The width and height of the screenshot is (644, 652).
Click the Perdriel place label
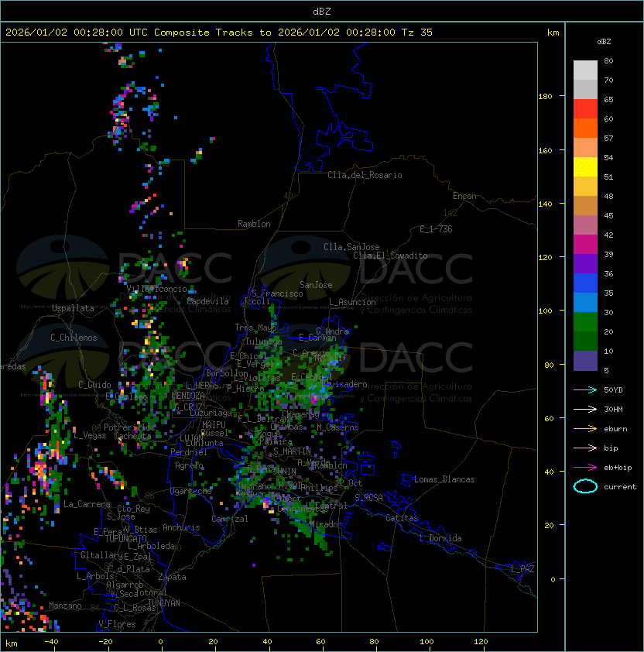click(x=189, y=451)
